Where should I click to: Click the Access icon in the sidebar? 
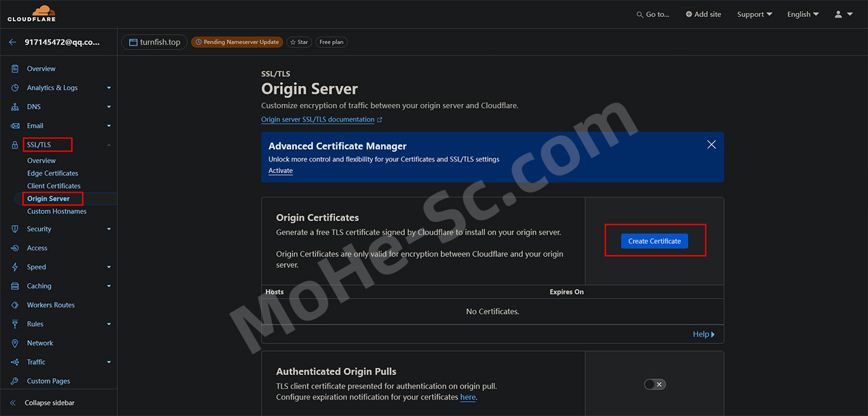(x=15, y=248)
